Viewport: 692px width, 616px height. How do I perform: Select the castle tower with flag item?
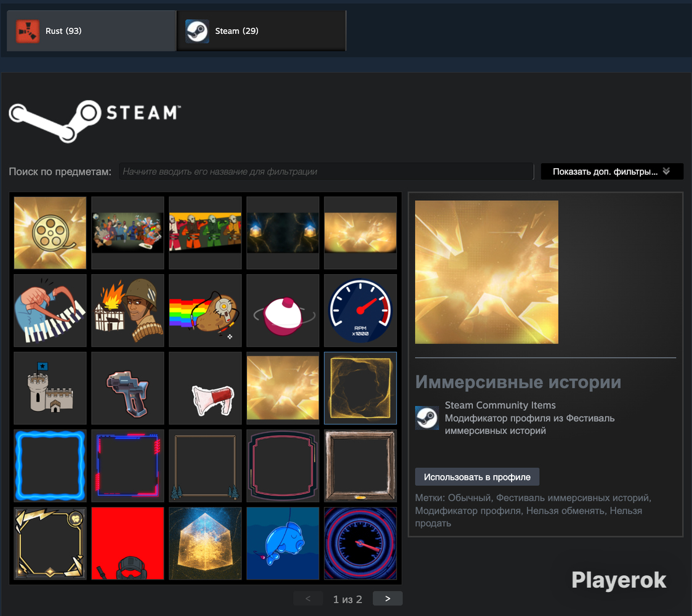[50, 388]
